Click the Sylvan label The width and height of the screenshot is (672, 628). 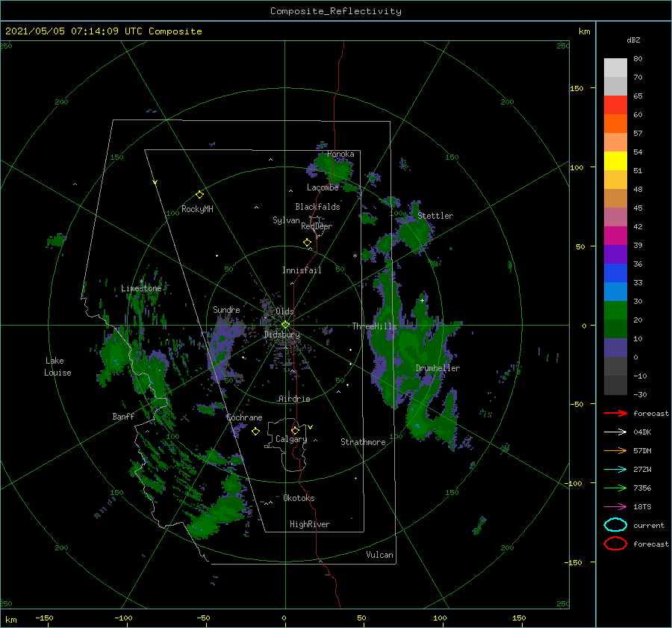286,220
